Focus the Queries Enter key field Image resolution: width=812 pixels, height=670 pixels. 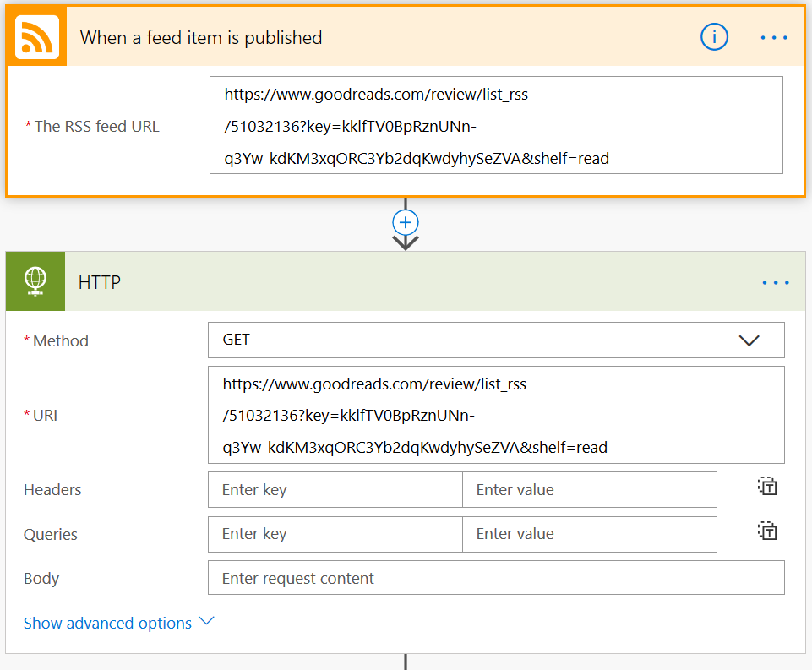(x=335, y=534)
